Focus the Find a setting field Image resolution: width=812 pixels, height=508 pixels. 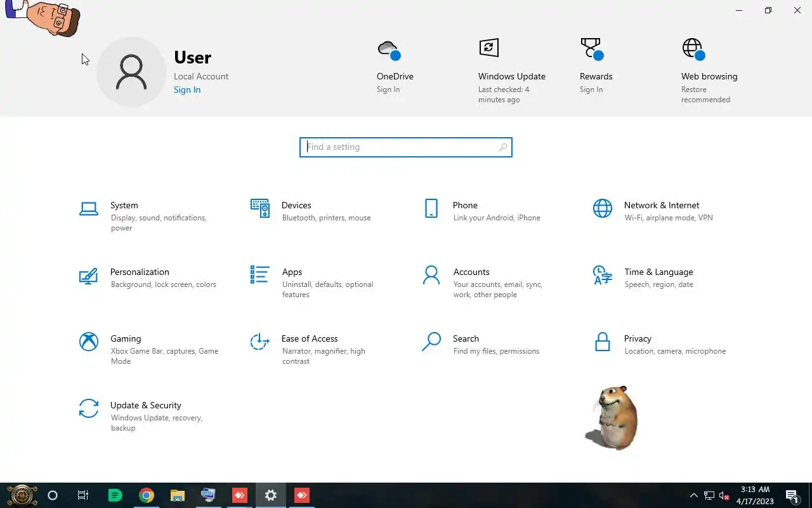[x=406, y=147]
